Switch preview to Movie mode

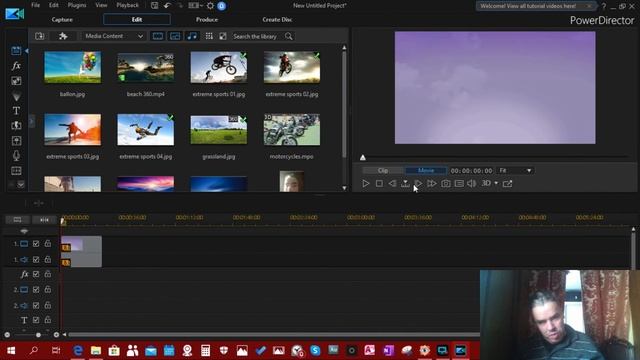tap(426, 171)
